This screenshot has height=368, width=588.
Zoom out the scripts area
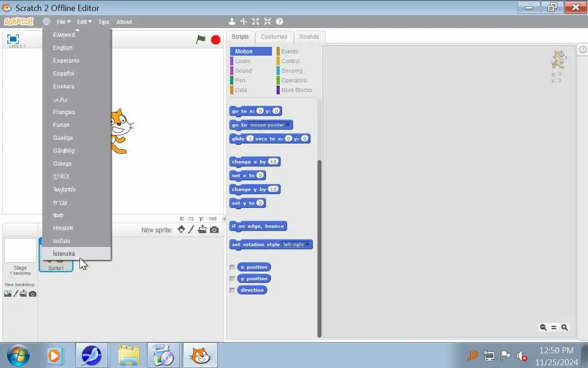click(x=543, y=328)
